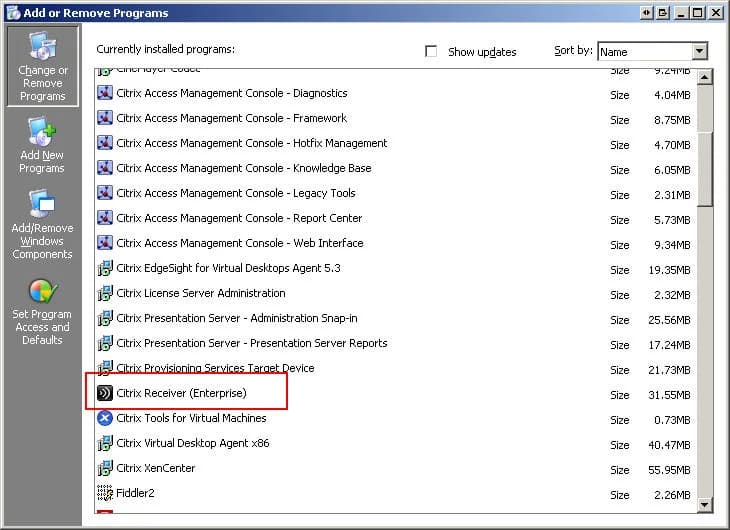
Task: Select Citrix Access Management Console - Web Interface
Action: [x=240, y=243]
